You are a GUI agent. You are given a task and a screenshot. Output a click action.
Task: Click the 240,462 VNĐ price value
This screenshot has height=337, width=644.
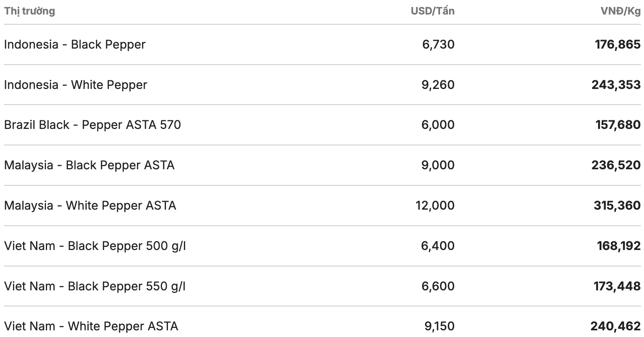(615, 326)
